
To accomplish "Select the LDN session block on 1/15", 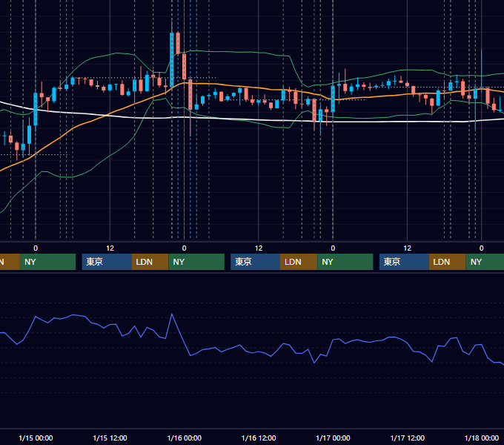I will [150, 262].
